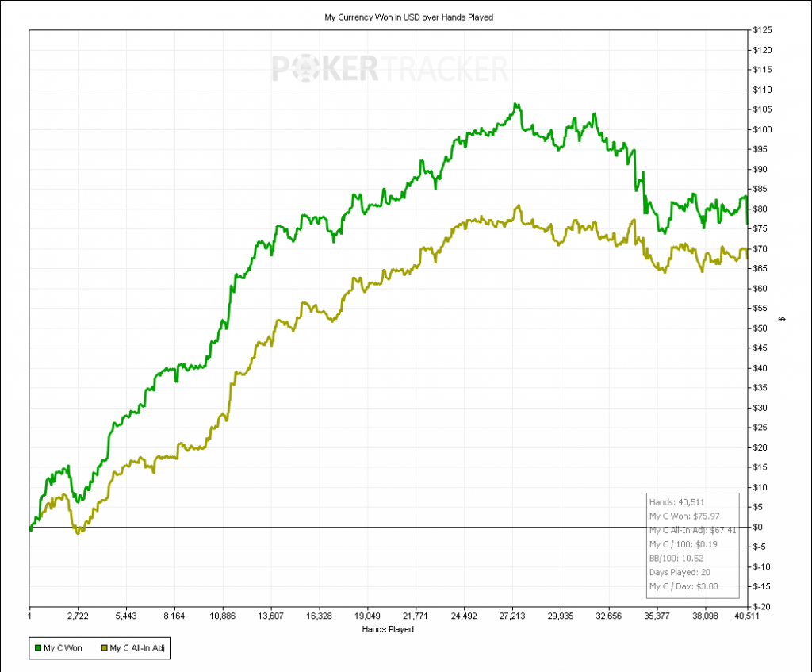Click the y-axis tick label "$65"
Viewport: 812px width, 672px height.
coord(760,268)
